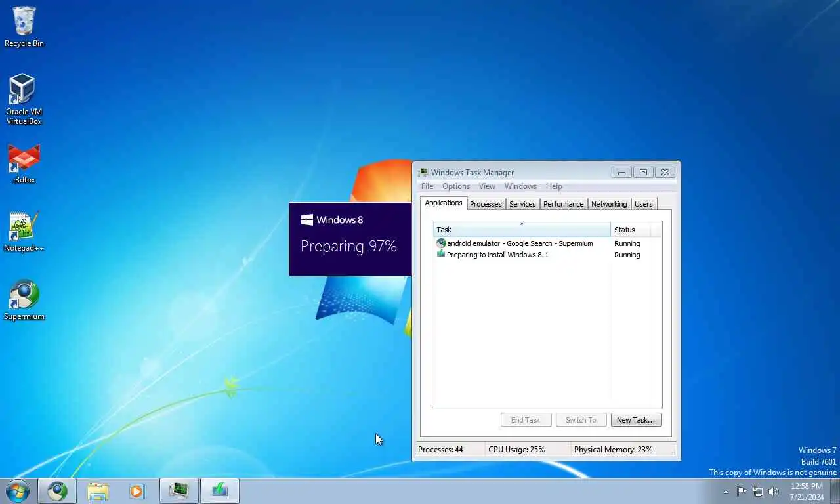This screenshot has width=840, height=504.
Task: Open the File menu in Task Manager
Action: 427,186
